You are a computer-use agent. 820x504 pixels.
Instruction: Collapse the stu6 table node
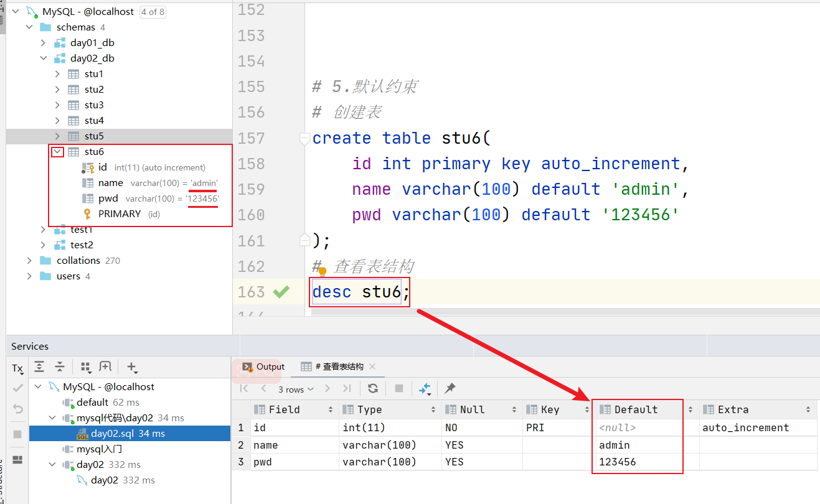point(57,151)
